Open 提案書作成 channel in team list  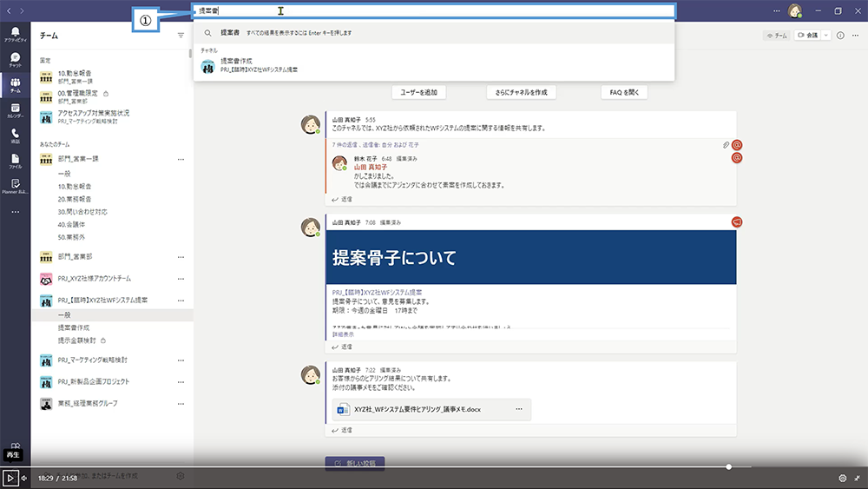point(73,327)
